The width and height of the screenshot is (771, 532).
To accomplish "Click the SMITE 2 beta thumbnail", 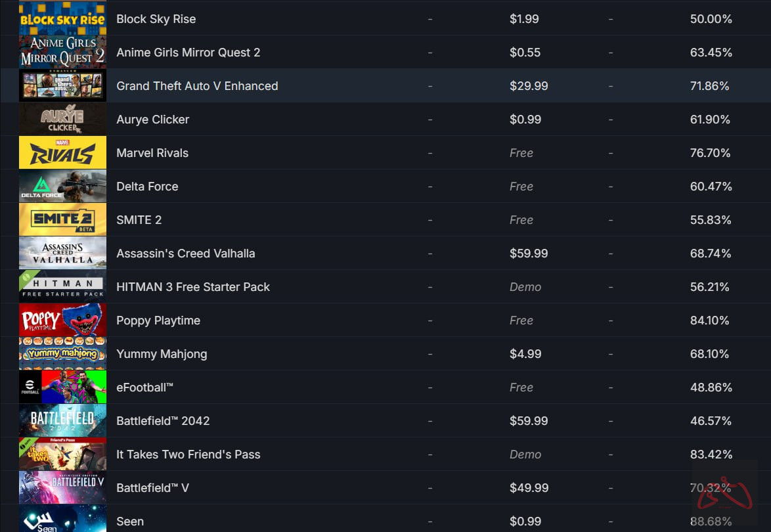I will coord(62,219).
